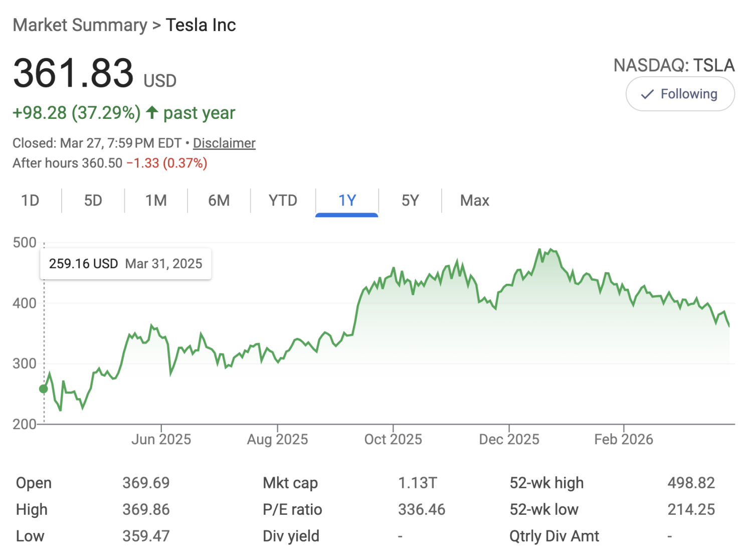Select the 6M time range
The height and width of the screenshot is (560, 752).
[219, 200]
